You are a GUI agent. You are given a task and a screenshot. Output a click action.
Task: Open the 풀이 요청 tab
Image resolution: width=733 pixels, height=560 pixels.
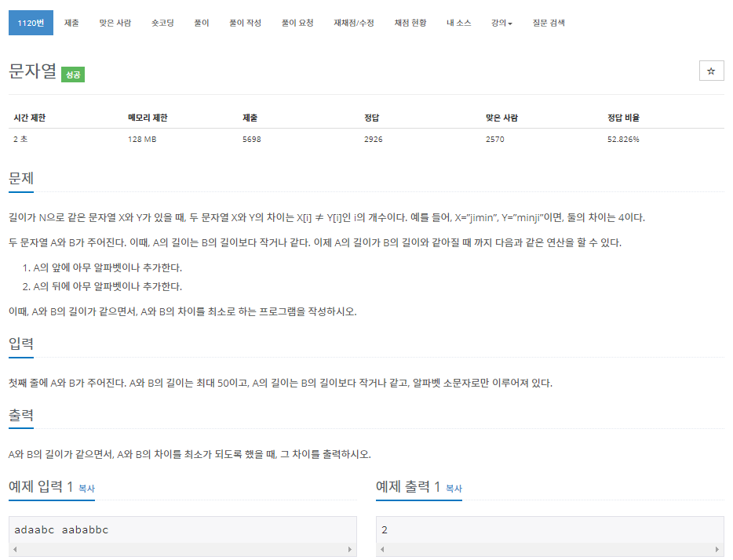pos(297,23)
